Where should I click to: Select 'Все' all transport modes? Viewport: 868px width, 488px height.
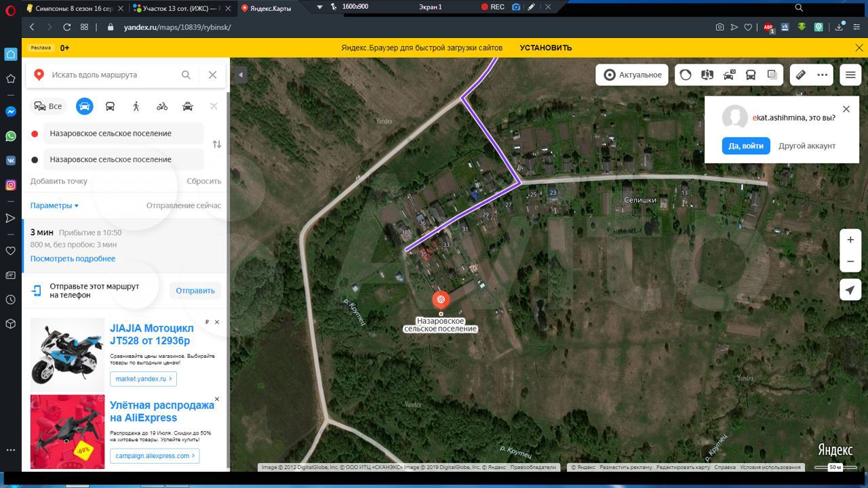[48, 106]
